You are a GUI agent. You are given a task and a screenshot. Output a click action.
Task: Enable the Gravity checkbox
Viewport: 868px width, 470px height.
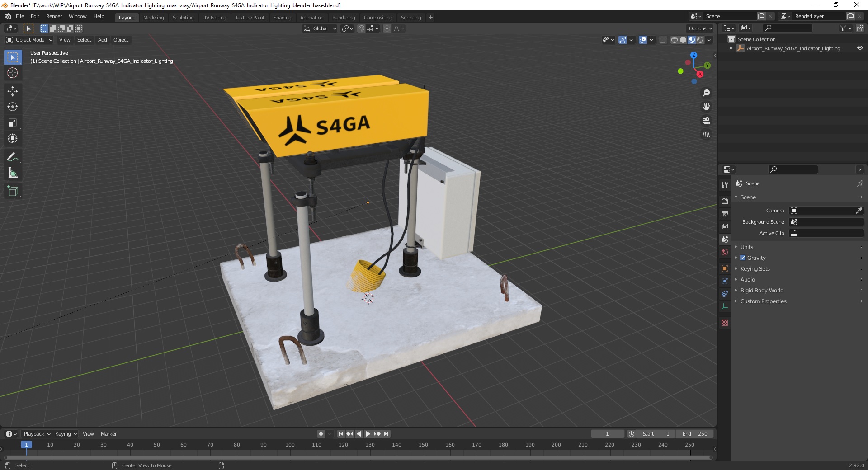click(743, 258)
